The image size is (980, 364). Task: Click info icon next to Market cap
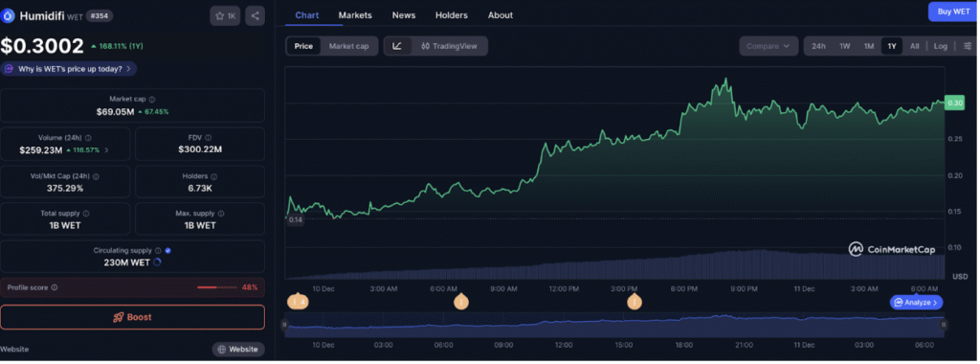coord(152,100)
